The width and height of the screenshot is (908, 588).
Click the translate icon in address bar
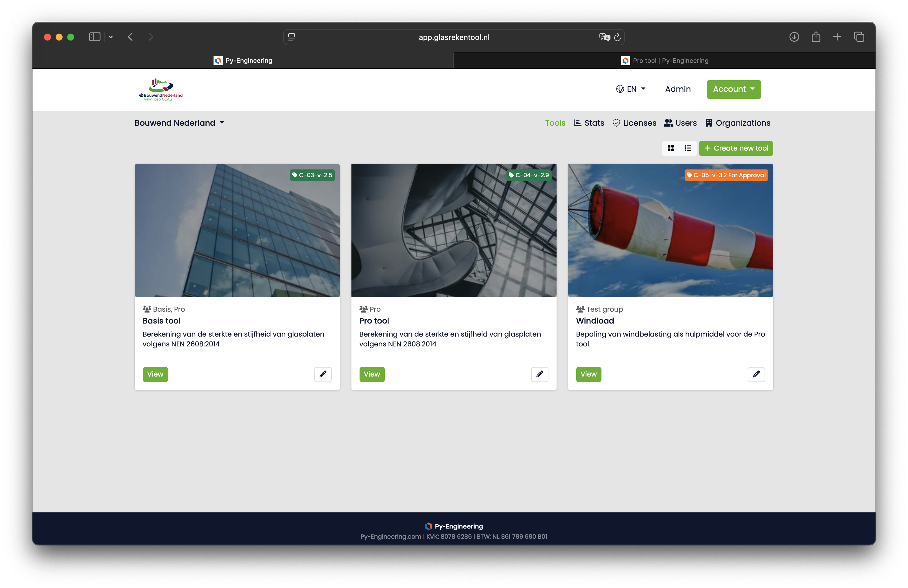point(604,37)
